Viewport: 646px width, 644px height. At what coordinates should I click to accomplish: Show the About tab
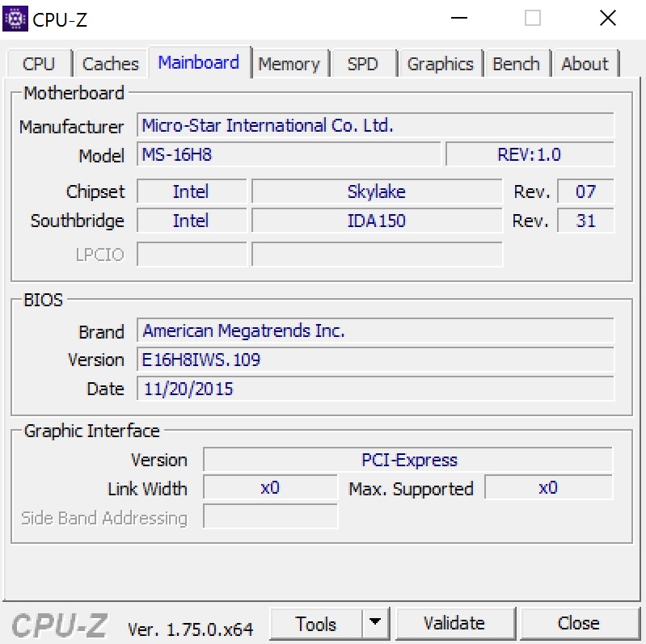pyautogui.click(x=585, y=64)
